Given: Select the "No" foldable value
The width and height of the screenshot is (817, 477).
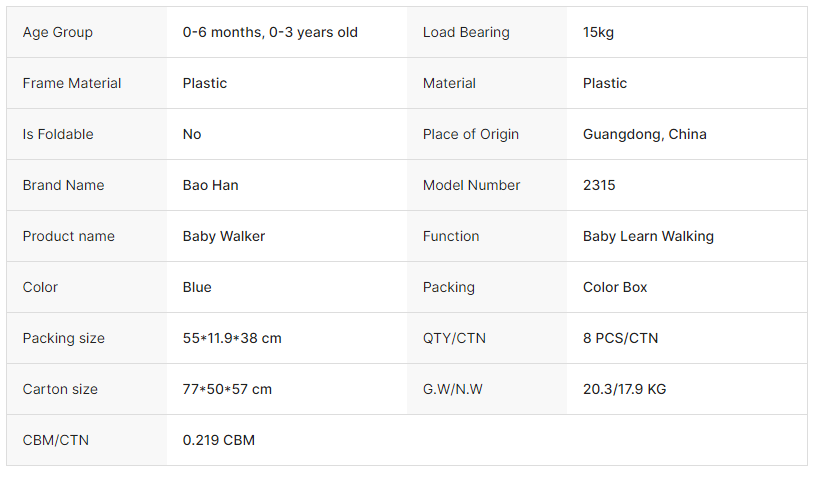Looking at the screenshot, I should pyautogui.click(x=192, y=134).
